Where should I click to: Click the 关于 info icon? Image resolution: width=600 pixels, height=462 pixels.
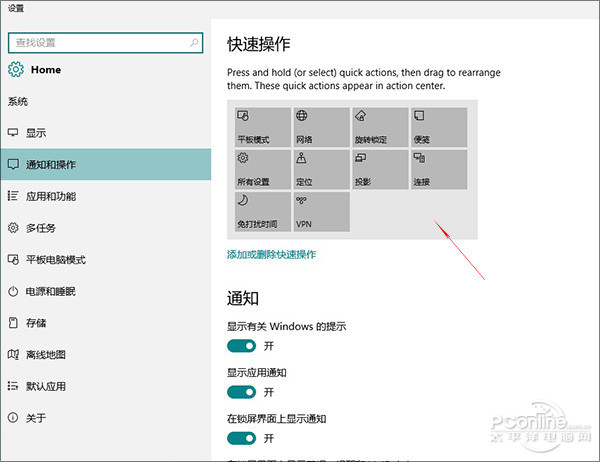click(x=13, y=418)
